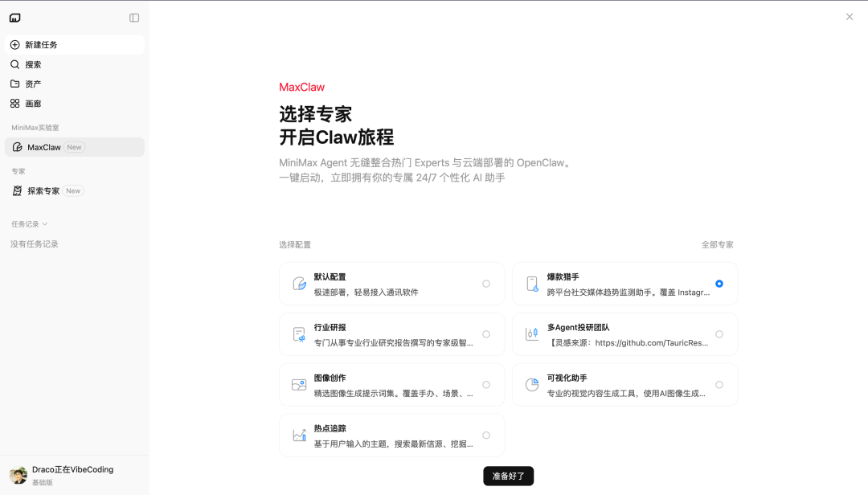The width and height of the screenshot is (868, 495).
Task: Click the 可视化助手 pie chart icon
Action: click(x=532, y=385)
